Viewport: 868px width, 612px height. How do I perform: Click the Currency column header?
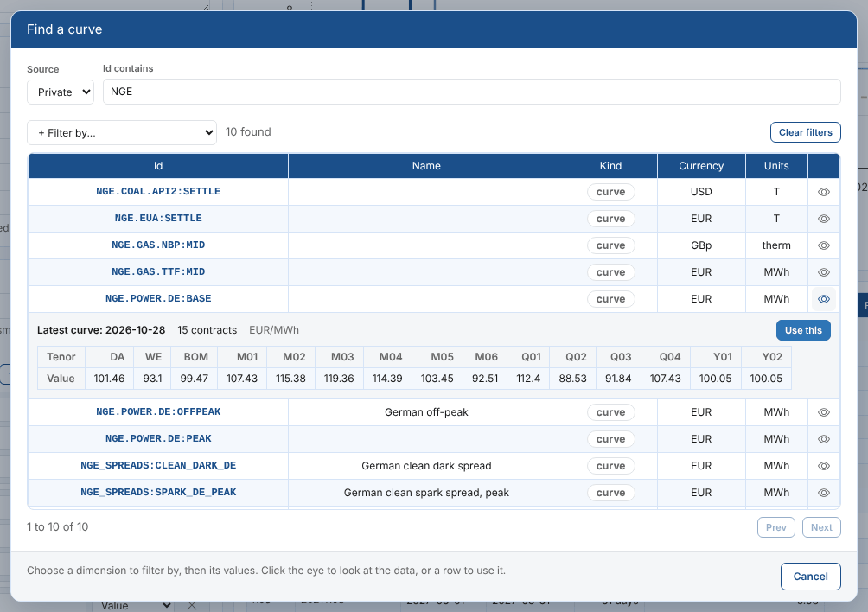(701, 166)
